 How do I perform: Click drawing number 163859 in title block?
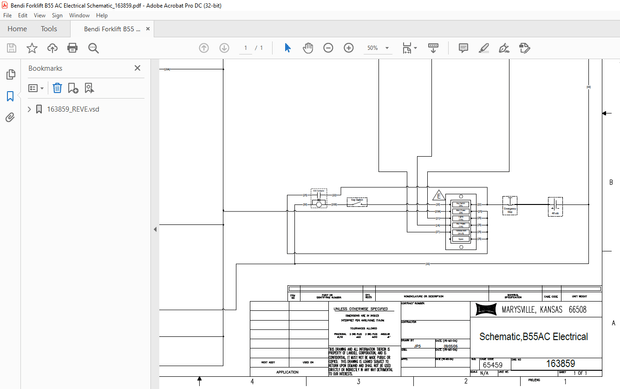coord(561,363)
